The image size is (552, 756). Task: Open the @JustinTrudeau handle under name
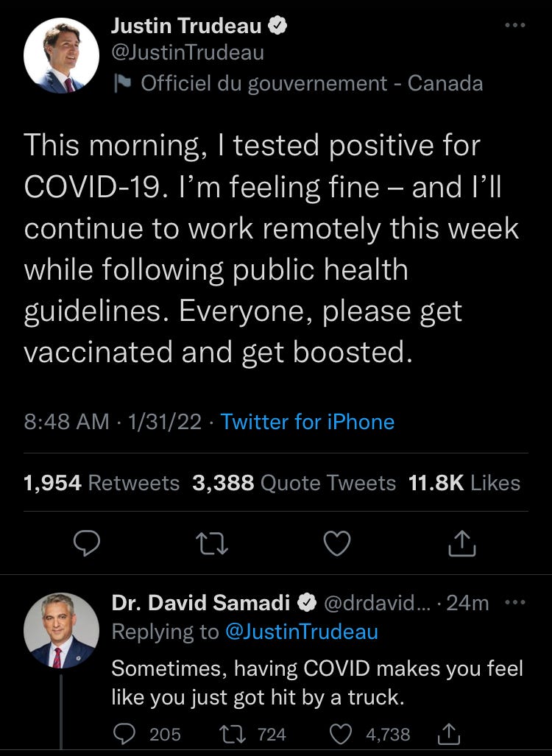click(188, 52)
